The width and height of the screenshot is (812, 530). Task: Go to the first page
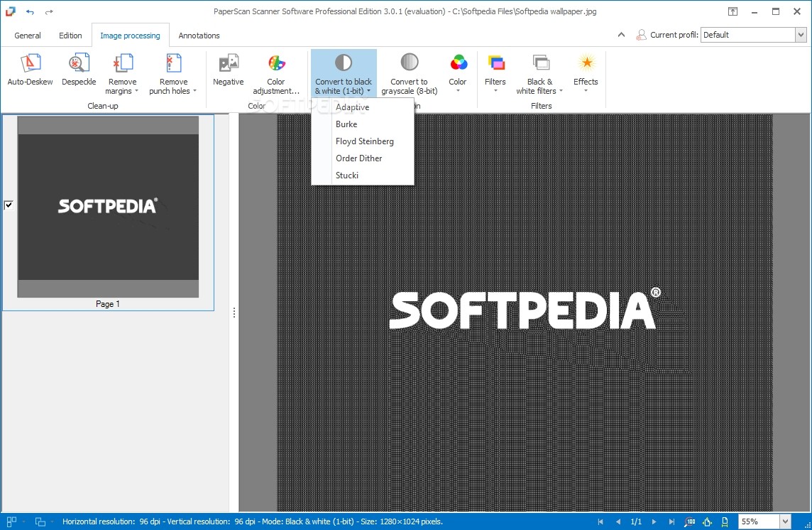tap(600, 521)
